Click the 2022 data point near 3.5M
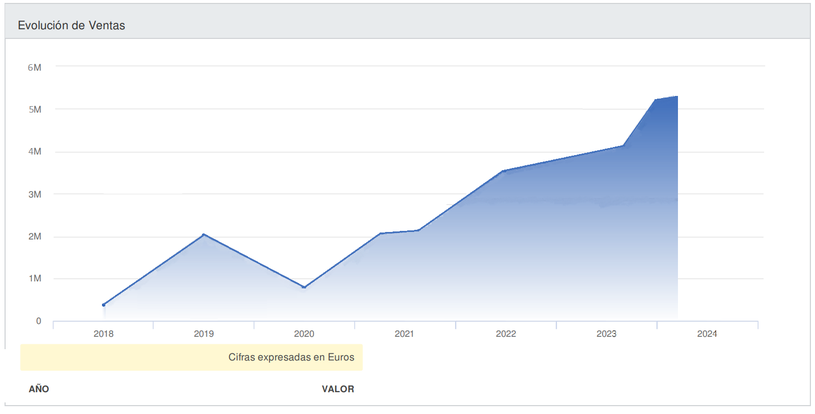The image size is (815, 414). click(x=503, y=172)
